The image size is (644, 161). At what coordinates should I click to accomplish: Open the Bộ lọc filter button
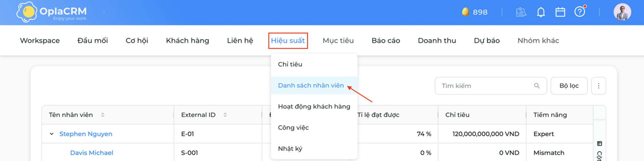click(569, 86)
